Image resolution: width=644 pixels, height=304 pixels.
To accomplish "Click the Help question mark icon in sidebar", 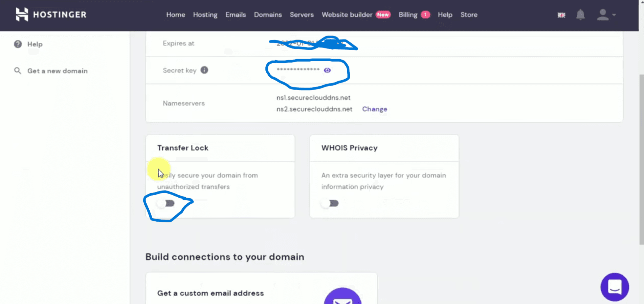I will (x=18, y=44).
